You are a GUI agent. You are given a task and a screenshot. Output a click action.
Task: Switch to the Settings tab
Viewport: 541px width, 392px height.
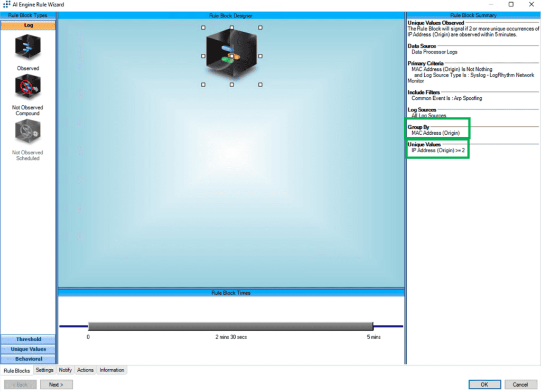(44, 370)
